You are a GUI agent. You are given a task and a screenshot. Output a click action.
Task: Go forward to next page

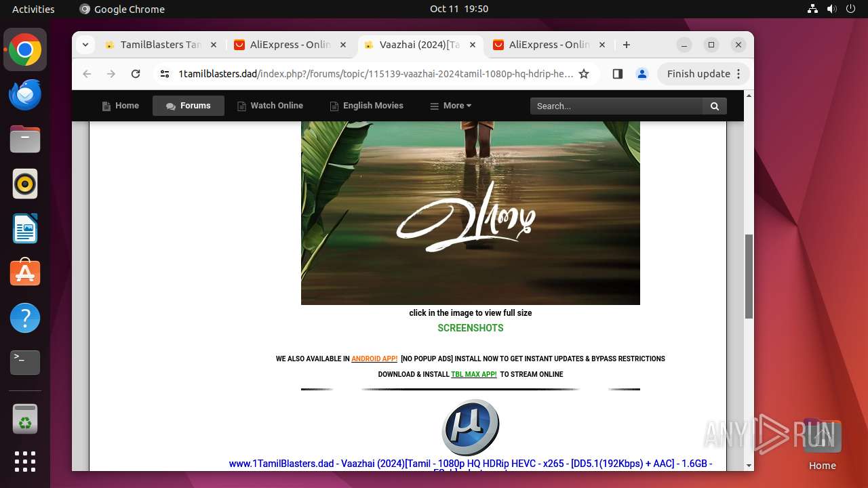tap(111, 74)
